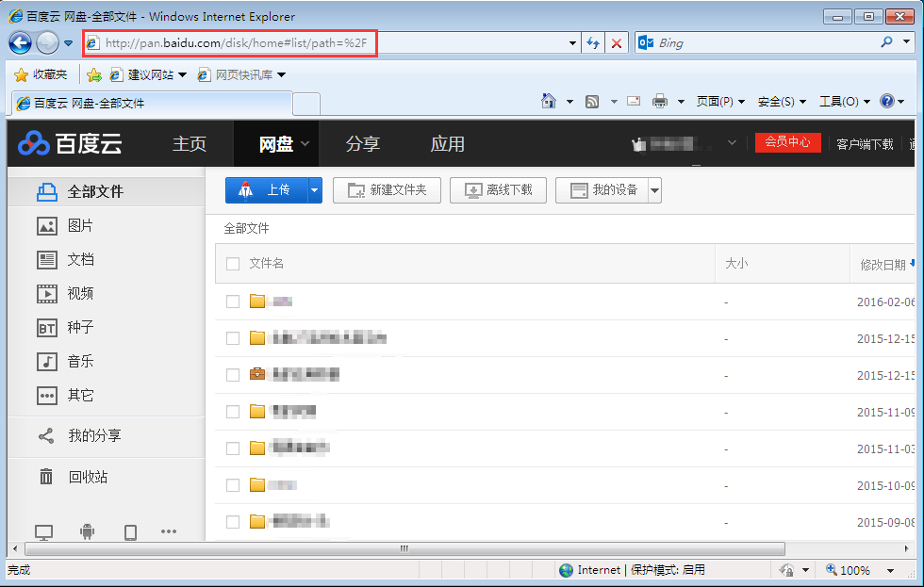
Task: Click the desktop client icon in sidebar bottom
Action: point(43,532)
